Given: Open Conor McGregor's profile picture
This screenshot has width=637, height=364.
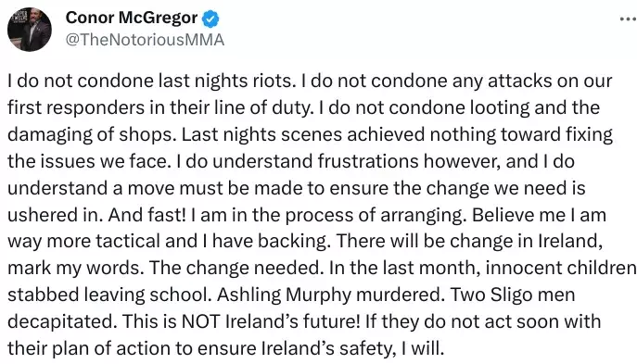Looking at the screenshot, I should click(x=30, y=30).
